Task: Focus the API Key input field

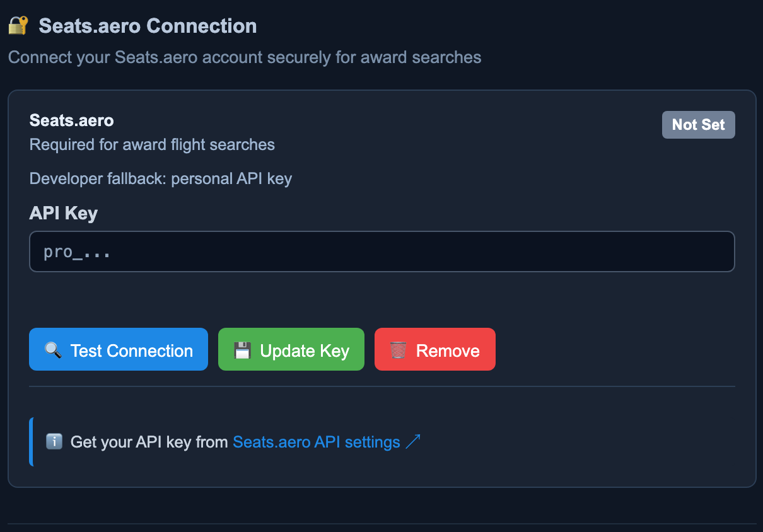Action: pos(382,252)
